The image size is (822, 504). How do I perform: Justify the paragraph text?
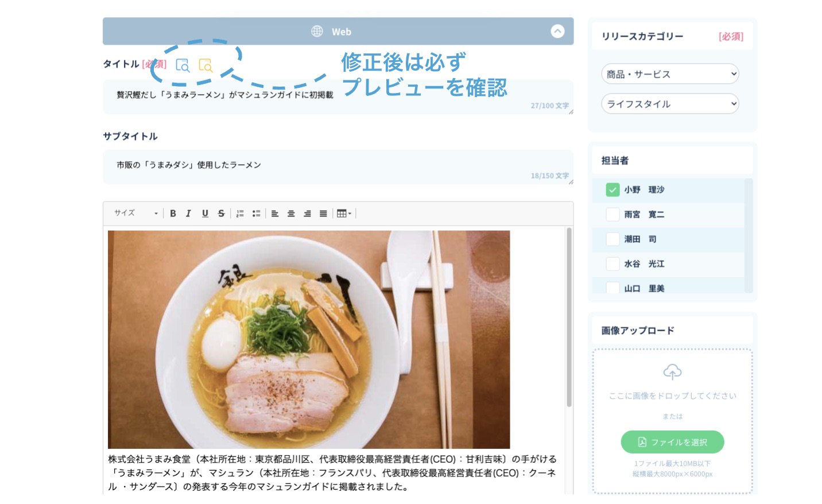coord(323,214)
